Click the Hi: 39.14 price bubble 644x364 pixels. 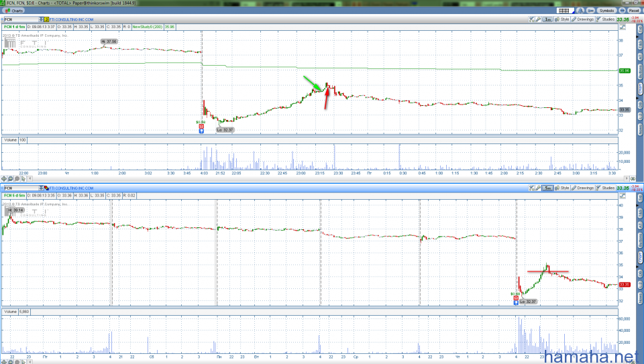(16, 210)
